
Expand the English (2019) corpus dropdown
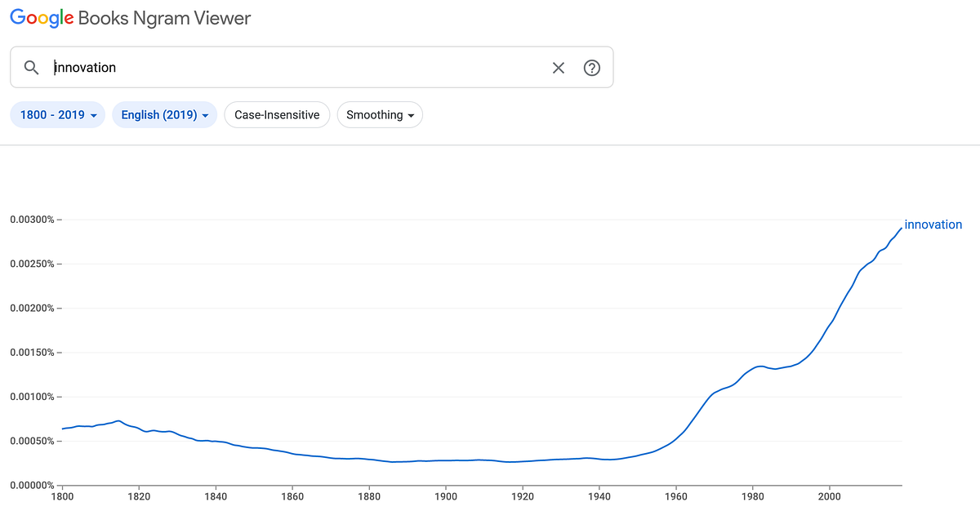[x=164, y=115]
